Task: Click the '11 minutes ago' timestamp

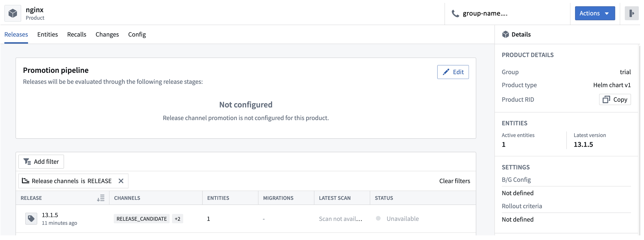Action: [x=59, y=223]
